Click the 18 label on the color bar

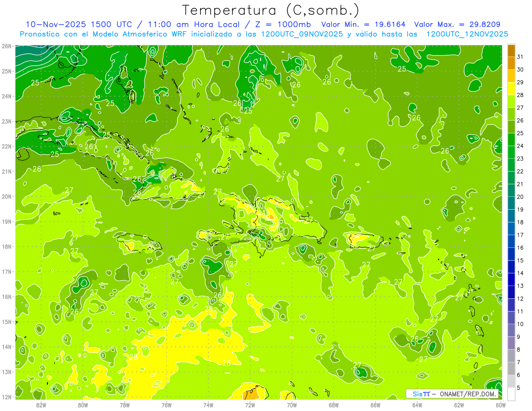pyautogui.click(x=520, y=223)
